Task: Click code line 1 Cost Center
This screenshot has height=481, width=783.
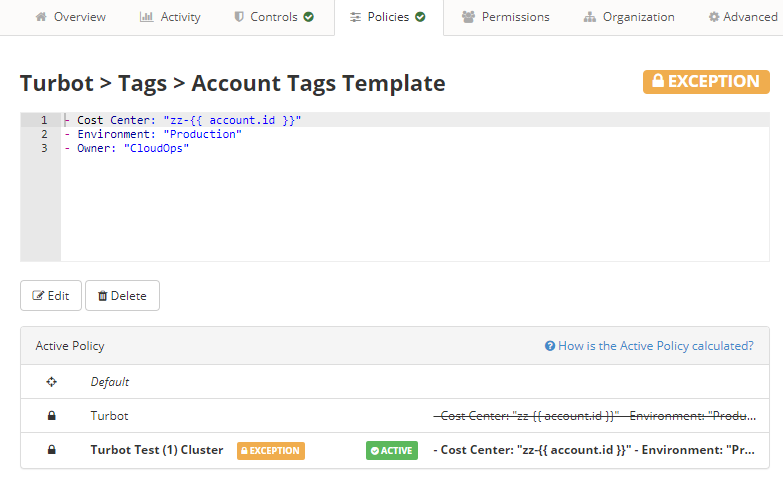Action: 183,120
